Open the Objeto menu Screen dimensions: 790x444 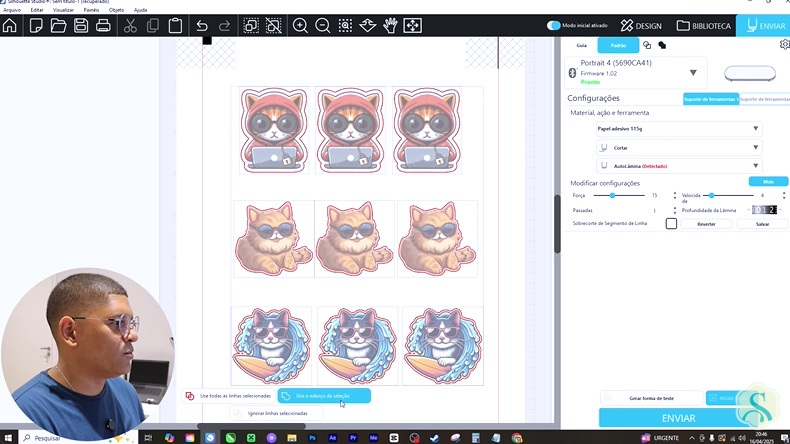[116, 10]
